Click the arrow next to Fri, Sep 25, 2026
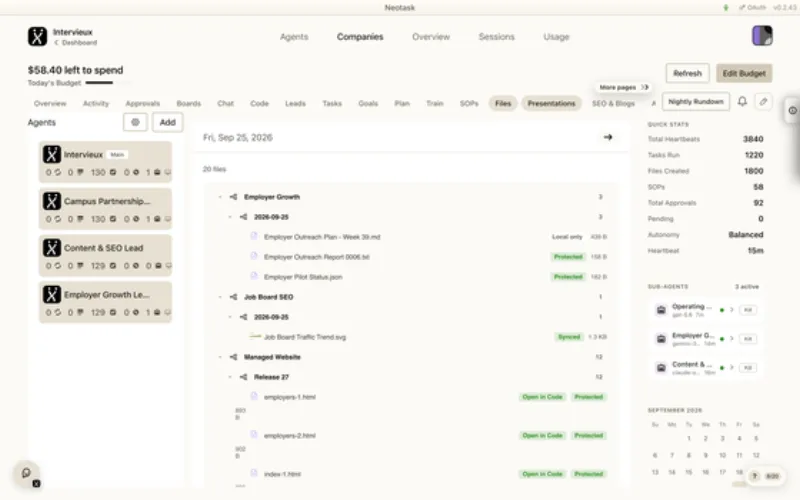Screen dimensions: 800x500 tap(608, 137)
